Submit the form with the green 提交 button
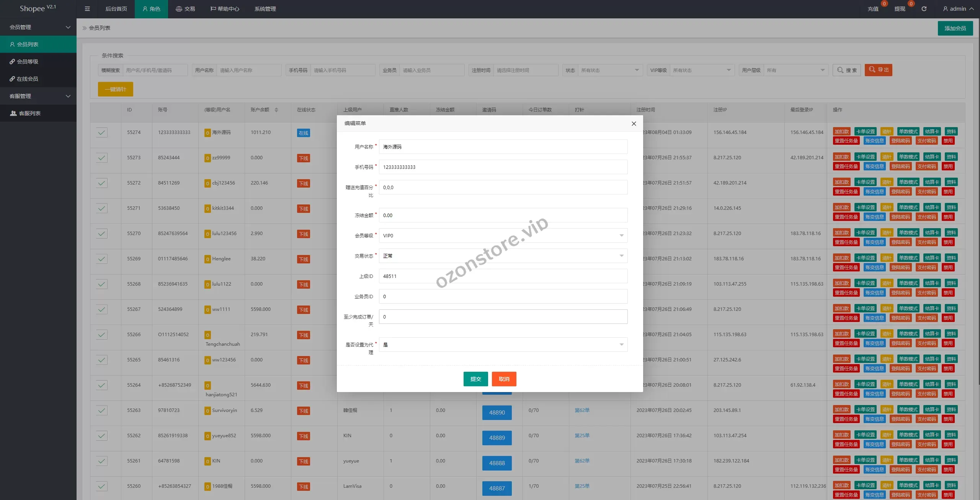Viewport: 980px width, 500px height. point(475,379)
